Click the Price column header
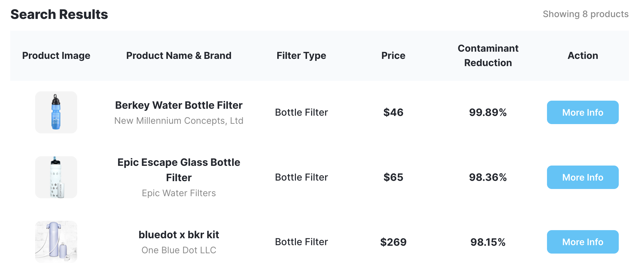The image size is (644, 274). 393,56
